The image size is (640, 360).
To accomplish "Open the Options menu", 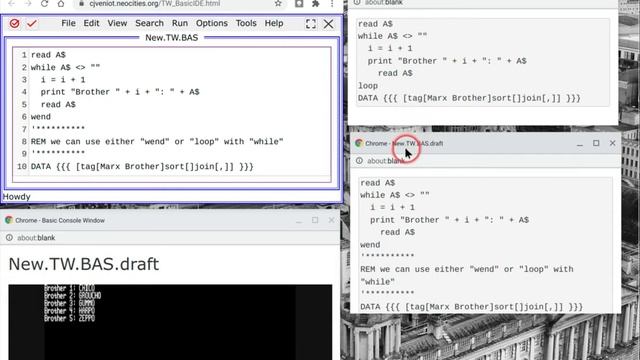I will (x=212, y=23).
